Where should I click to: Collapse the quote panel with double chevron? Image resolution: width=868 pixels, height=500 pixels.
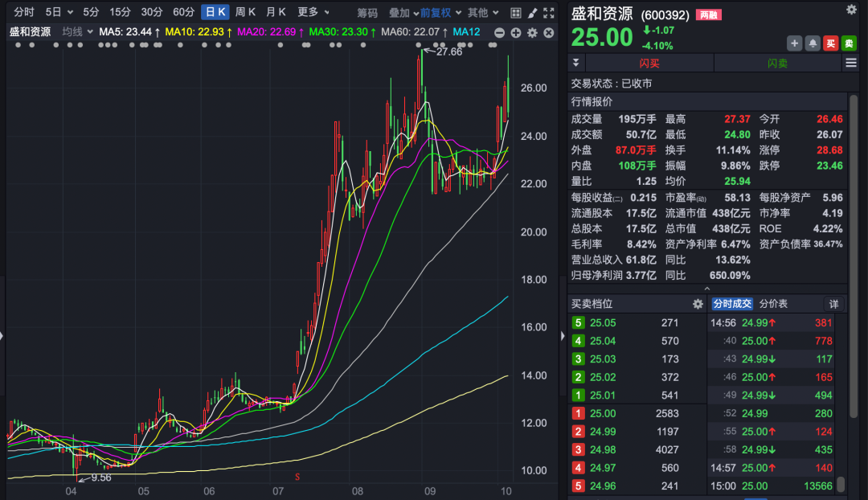point(575,62)
